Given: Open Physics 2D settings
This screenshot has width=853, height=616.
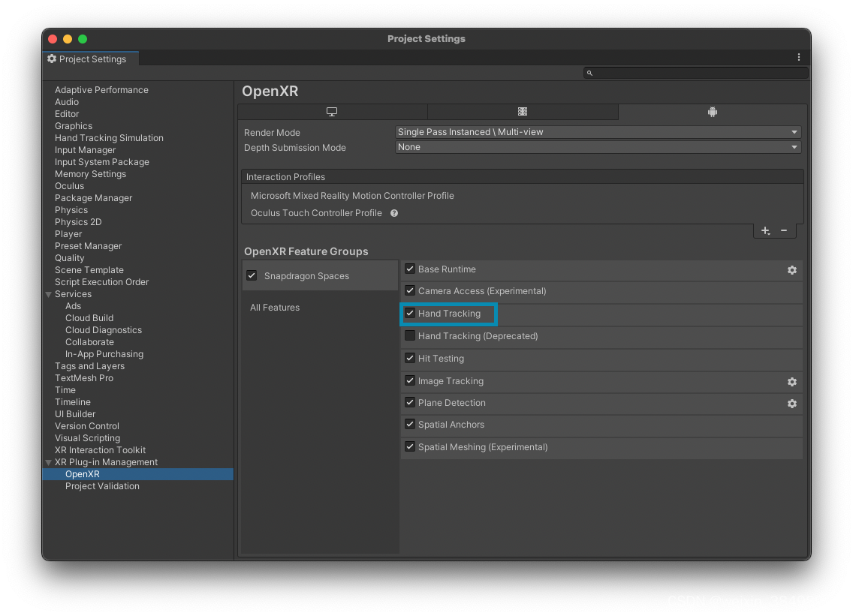Looking at the screenshot, I should coord(78,222).
